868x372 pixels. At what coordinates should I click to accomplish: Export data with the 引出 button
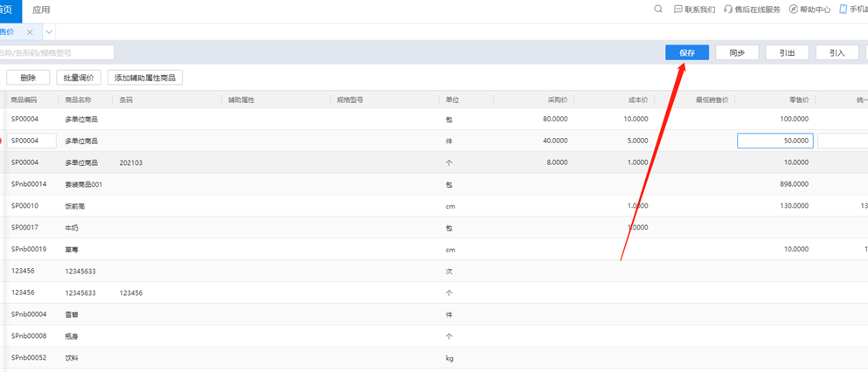[x=787, y=52]
